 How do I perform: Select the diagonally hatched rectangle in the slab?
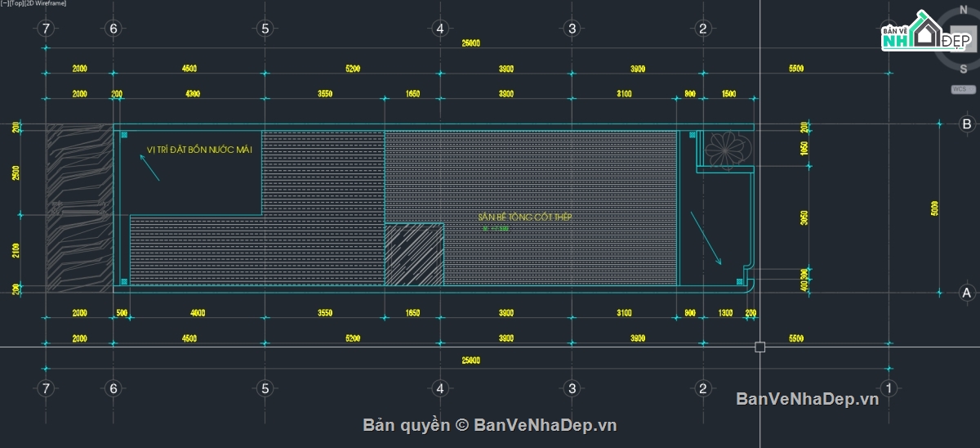coord(414,255)
